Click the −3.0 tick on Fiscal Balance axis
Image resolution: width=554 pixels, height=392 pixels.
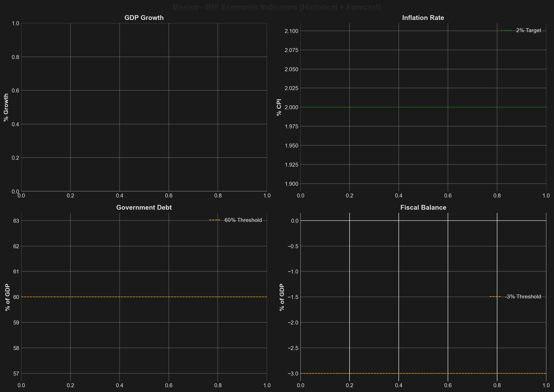[x=293, y=374]
